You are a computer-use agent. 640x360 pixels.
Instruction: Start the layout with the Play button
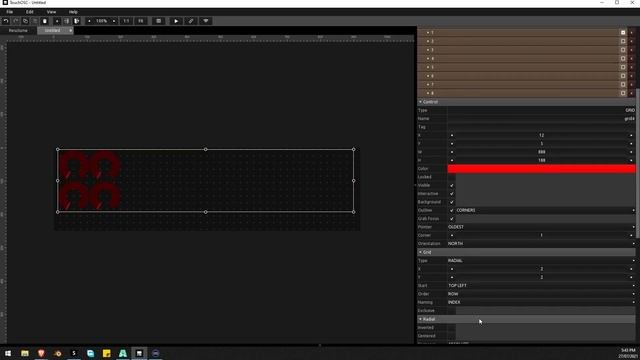[176, 21]
